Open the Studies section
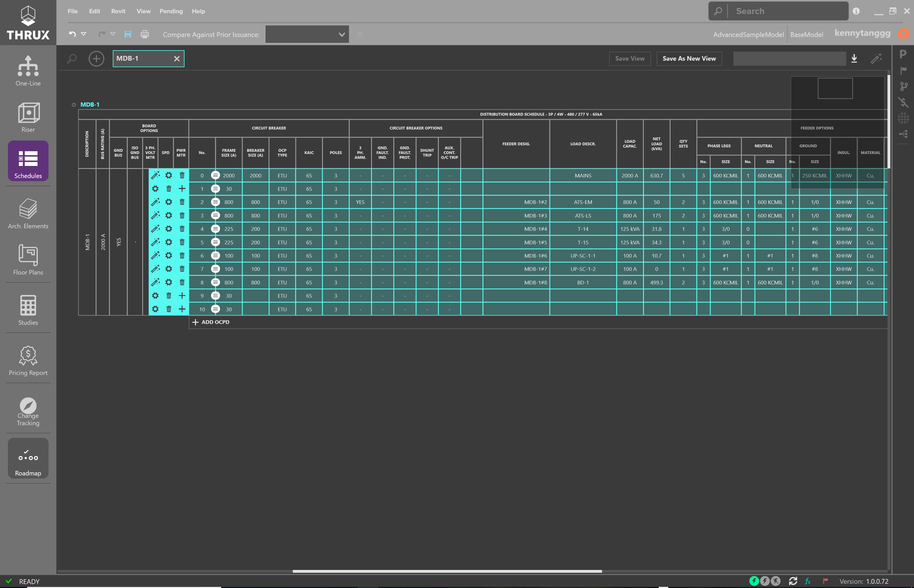914x588 pixels. (28, 310)
